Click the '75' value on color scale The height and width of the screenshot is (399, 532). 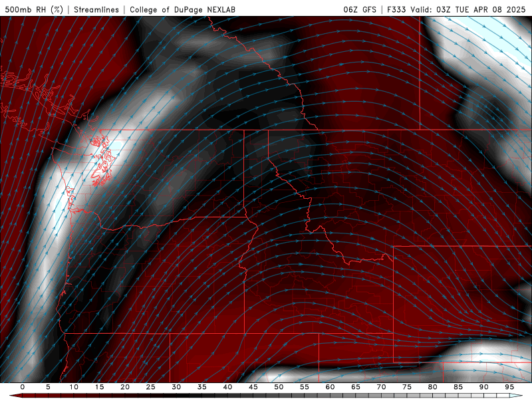(407, 387)
